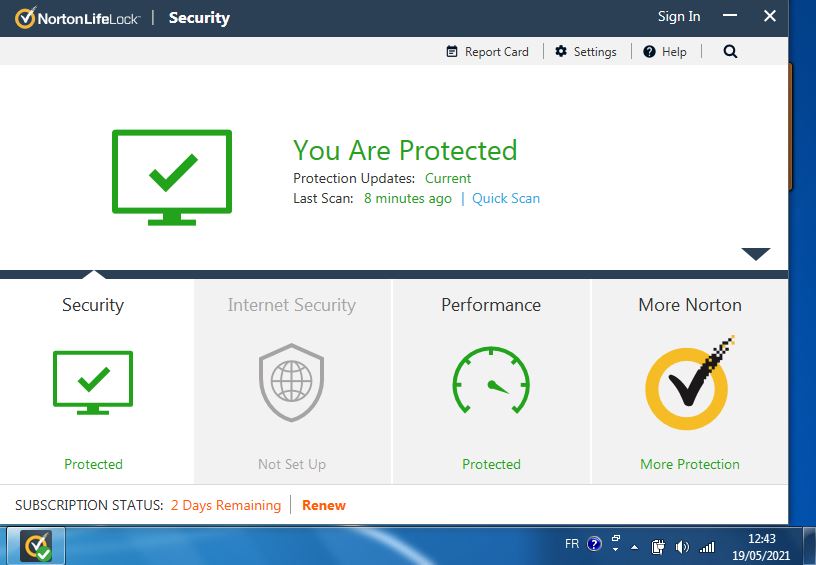Click the 'Protection Updates:' label
Viewport: 816px width, 565px height.
click(354, 178)
